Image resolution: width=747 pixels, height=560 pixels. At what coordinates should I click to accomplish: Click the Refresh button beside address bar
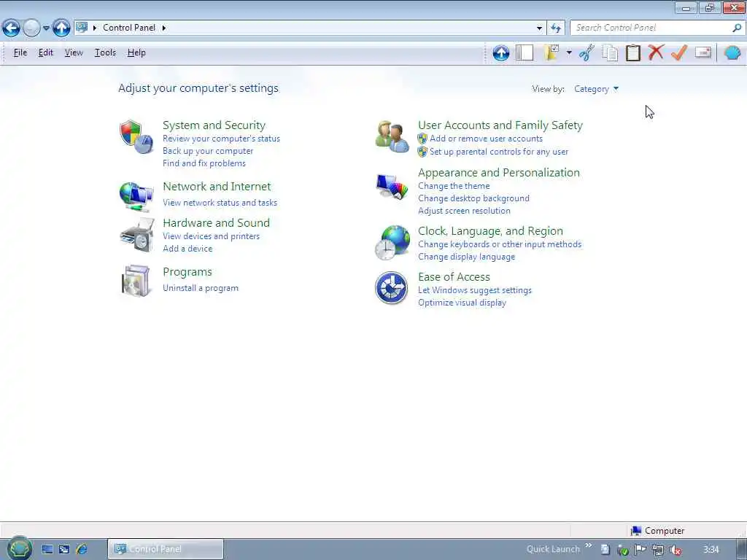click(x=556, y=28)
